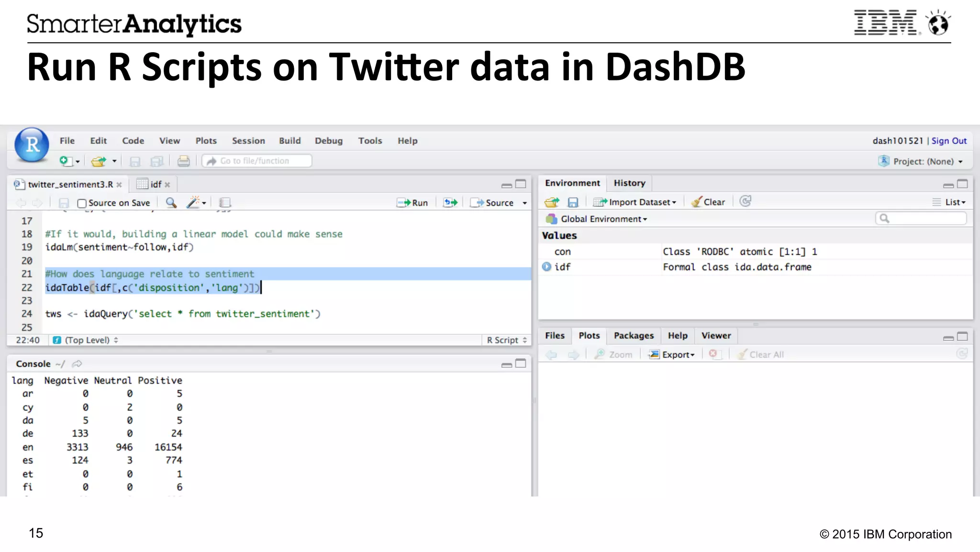Click the blue expand icon beside idf

click(x=546, y=267)
